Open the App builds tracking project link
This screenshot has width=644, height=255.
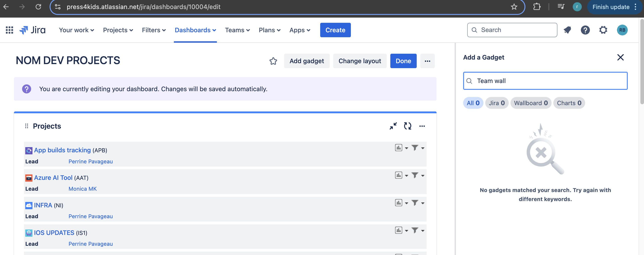[x=62, y=150]
